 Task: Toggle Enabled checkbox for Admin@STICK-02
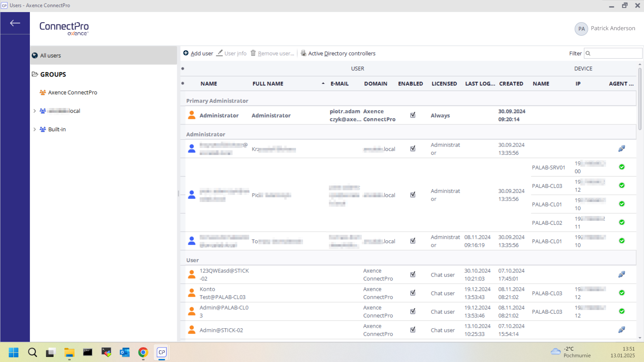413,330
